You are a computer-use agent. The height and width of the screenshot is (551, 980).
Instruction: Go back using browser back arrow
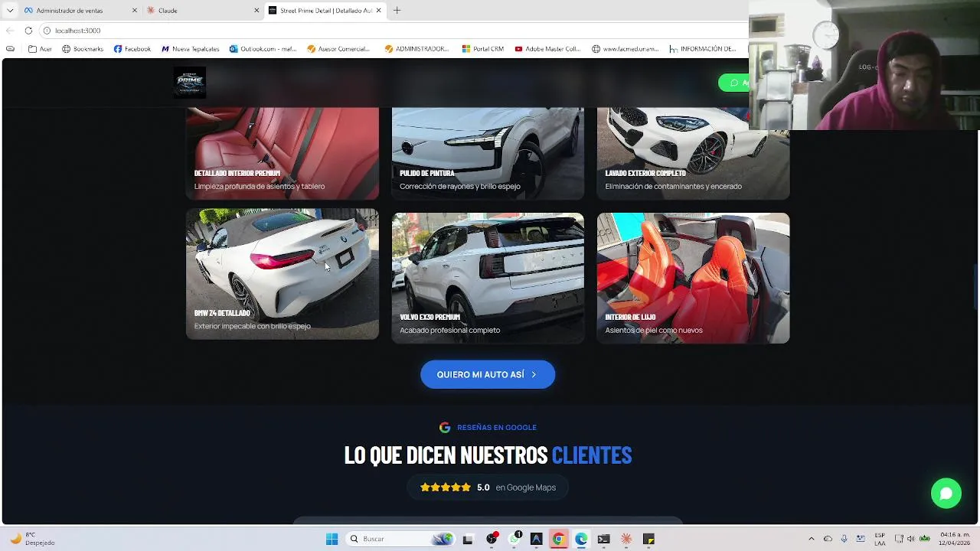[9, 31]
